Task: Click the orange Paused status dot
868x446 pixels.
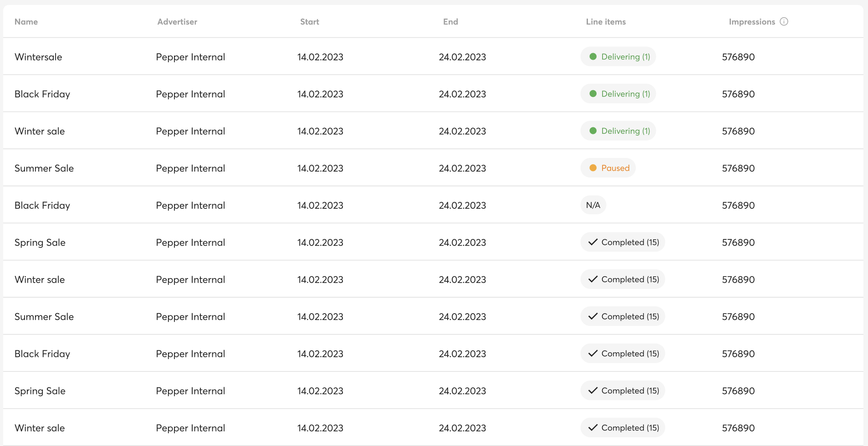Action: pos(593,168)
